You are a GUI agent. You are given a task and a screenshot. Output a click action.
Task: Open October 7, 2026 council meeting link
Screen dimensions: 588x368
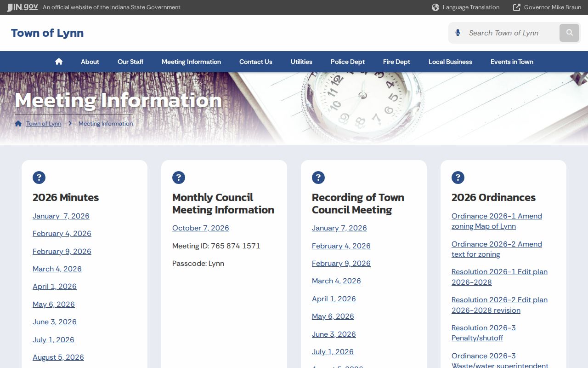[x=201, y=228]
